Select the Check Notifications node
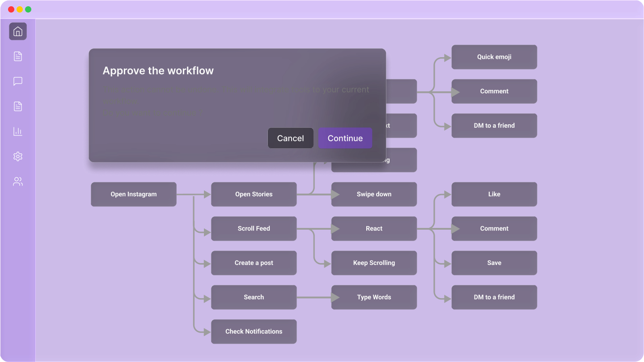Image resolution: width=644 pixels, height=362 pixels. coord(254,332)
